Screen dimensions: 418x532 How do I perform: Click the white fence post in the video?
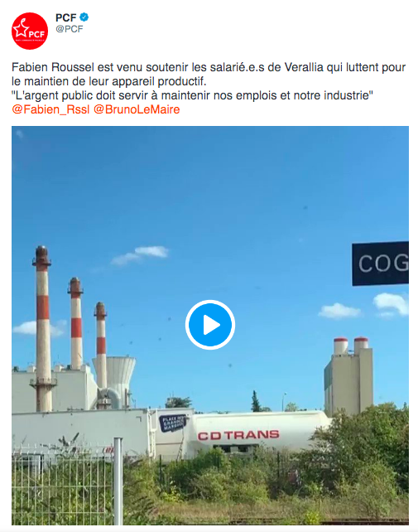coord(118,481)
